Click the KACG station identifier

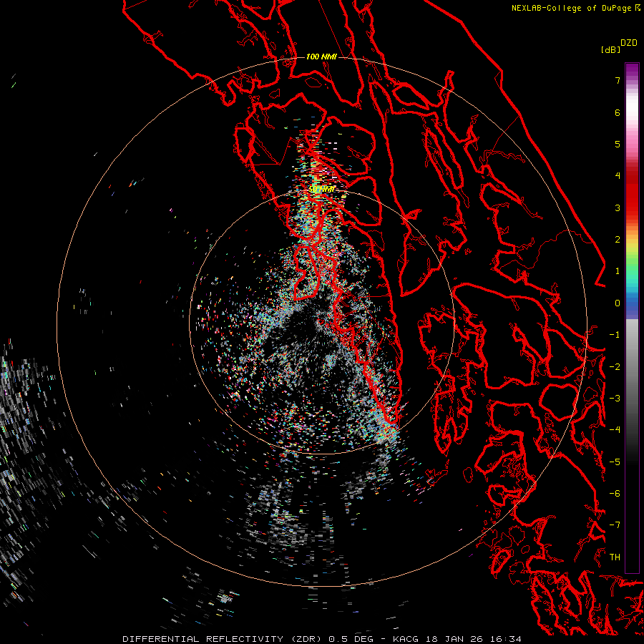tap(406, 639)
